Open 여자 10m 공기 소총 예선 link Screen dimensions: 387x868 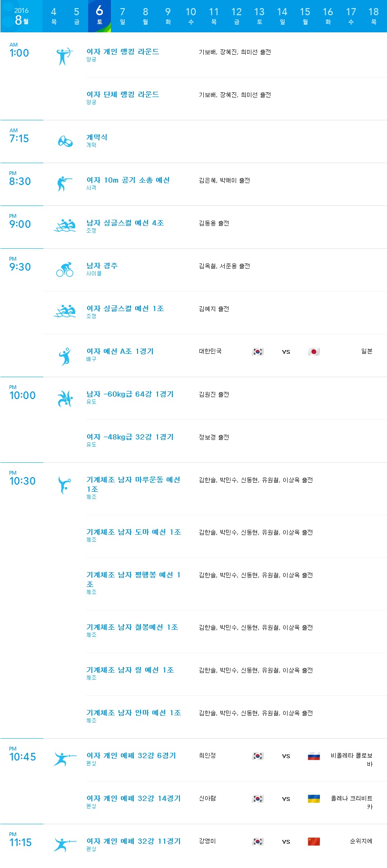click(x=128, y=180)
